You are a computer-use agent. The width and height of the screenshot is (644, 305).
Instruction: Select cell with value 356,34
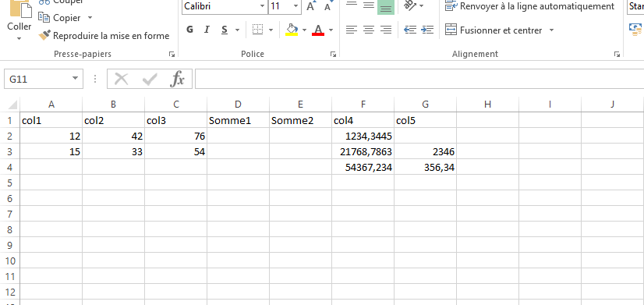pos(425,167)
